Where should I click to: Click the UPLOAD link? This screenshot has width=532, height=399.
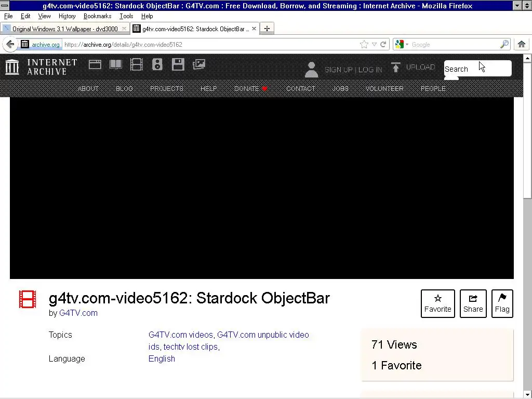(x=420, y=67)
